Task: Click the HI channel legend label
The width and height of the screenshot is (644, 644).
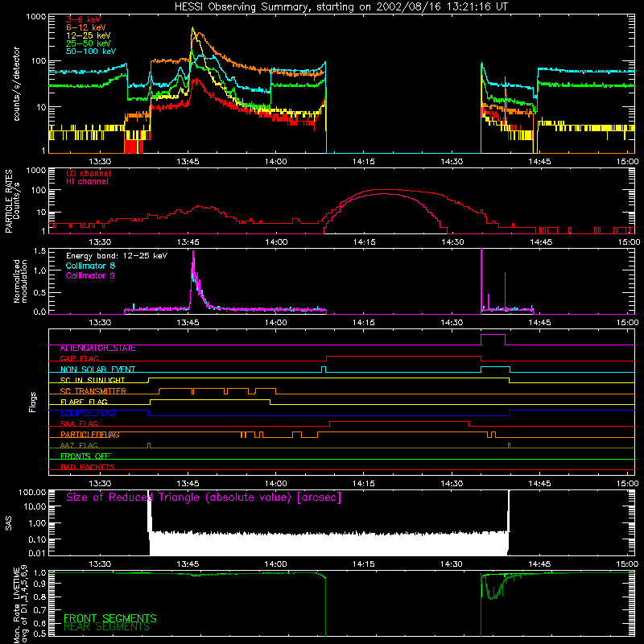Action: tap(87, 182)
